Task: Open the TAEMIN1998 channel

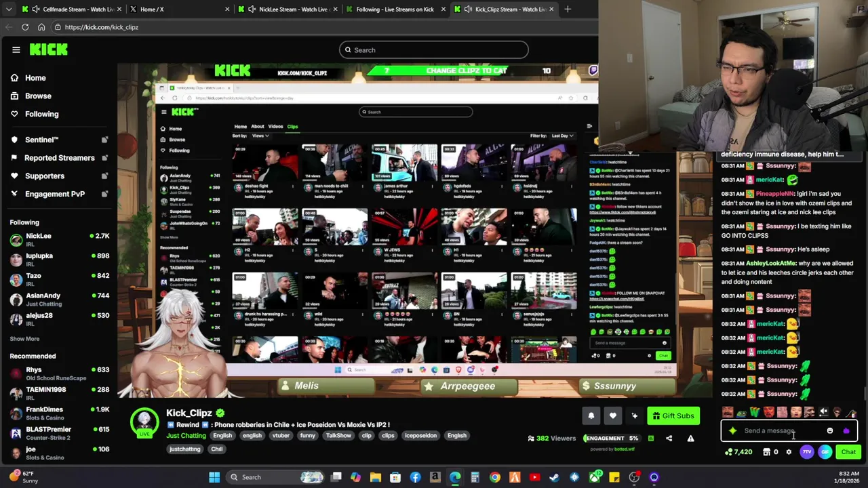Action: pos(59,393)
